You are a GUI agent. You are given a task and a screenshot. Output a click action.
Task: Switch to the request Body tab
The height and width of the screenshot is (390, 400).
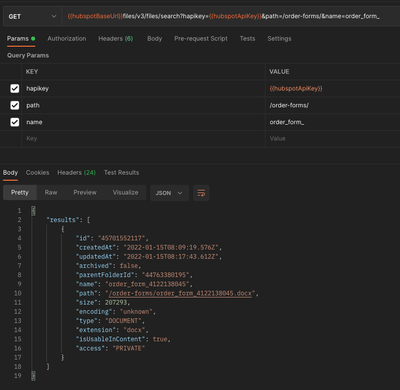[155, 39]
